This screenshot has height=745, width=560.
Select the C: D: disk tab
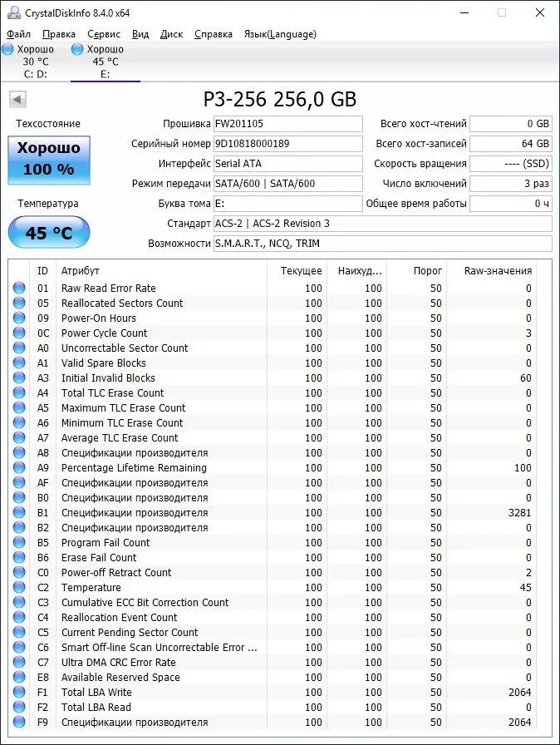tap(35, 62)
